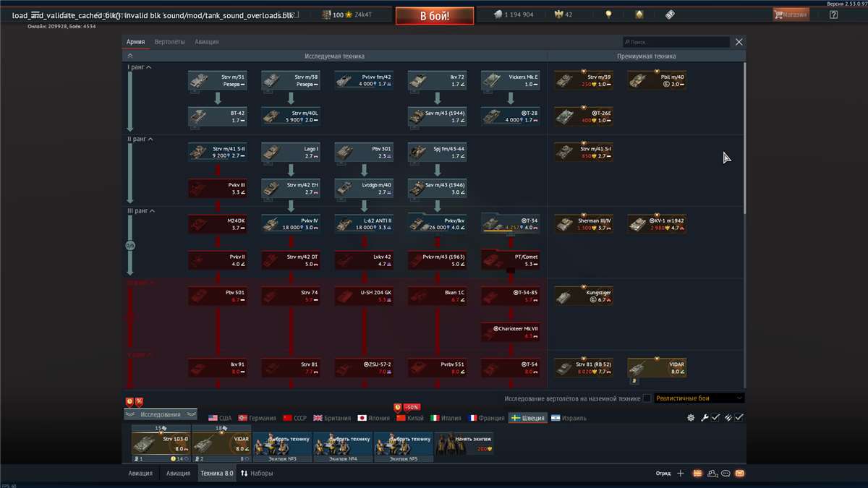The height and width of the screenshot is (488, 868).
Task: Open the chat bubble icon in bottom bar
Action: tap(726, 473)
